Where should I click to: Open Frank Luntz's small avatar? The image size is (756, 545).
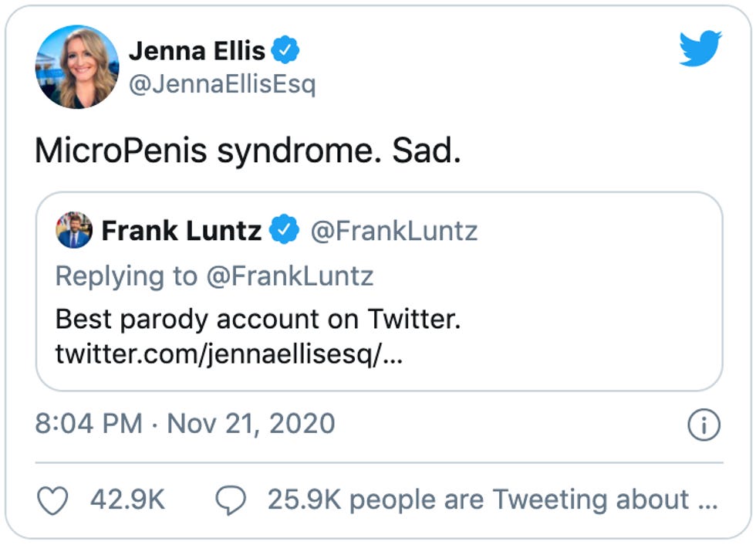(x=74, y=230)
